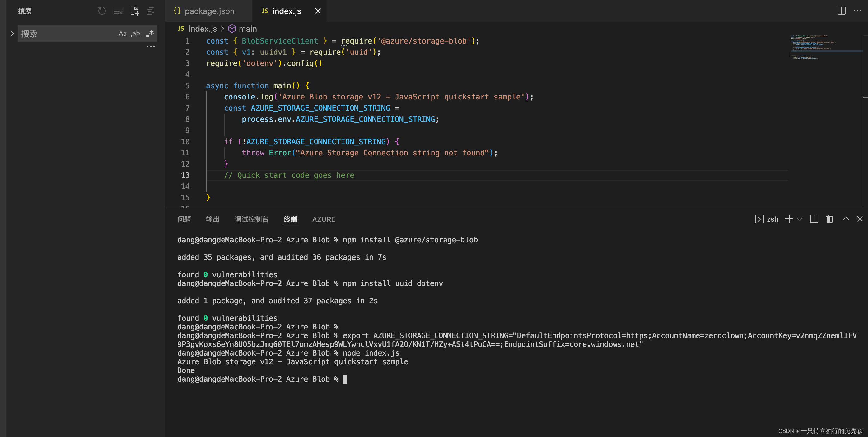Enable regular expression search toggle
The height and width of the screenshot is (437, 868).
[x=150, y=34]
